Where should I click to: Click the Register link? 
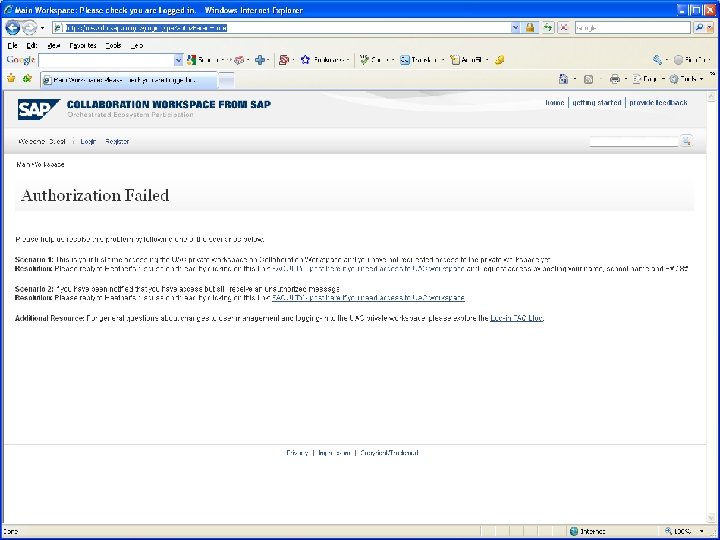click(117, 141)
